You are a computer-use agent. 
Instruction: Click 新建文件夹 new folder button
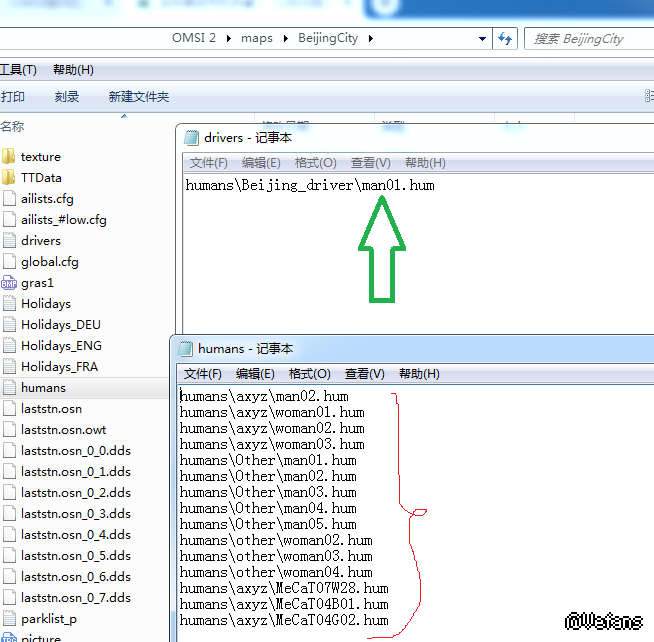point(138,97)
